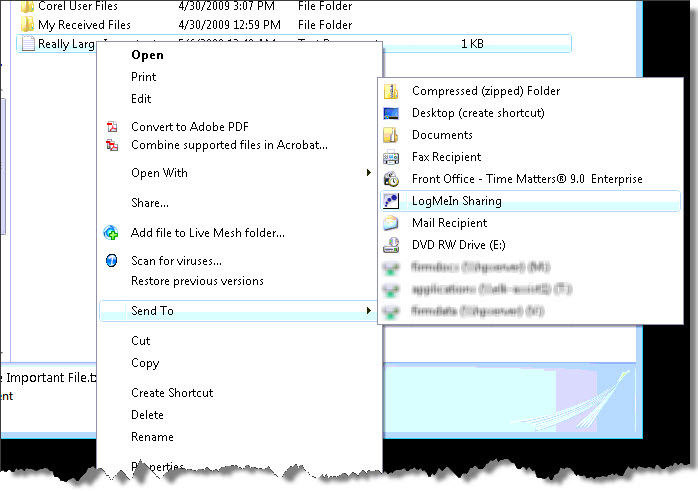The image size is (698, 491).
Task: Click the Front Office Time Matters icon
Action: (392, 179)
